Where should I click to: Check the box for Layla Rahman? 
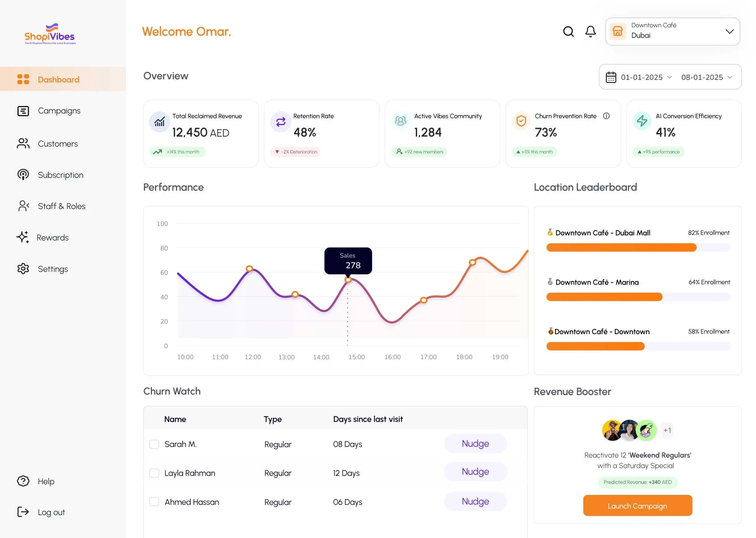tap(154, 473)
